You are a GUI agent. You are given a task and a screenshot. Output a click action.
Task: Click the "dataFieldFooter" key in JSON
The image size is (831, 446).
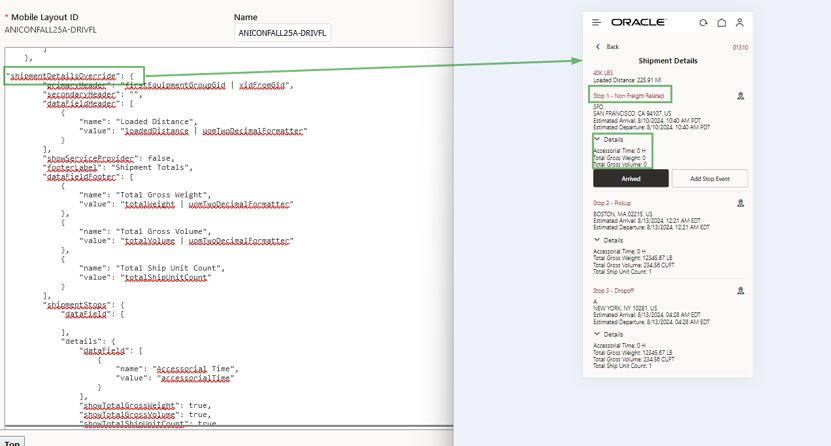pos(82,176)
